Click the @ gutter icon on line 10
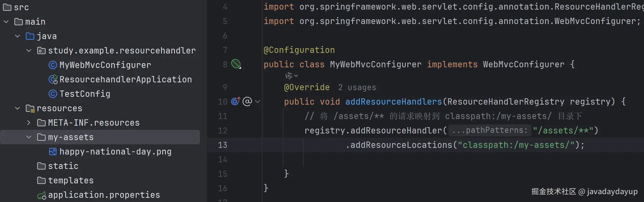Screen dimensions: 644x202 pos(247,102)
